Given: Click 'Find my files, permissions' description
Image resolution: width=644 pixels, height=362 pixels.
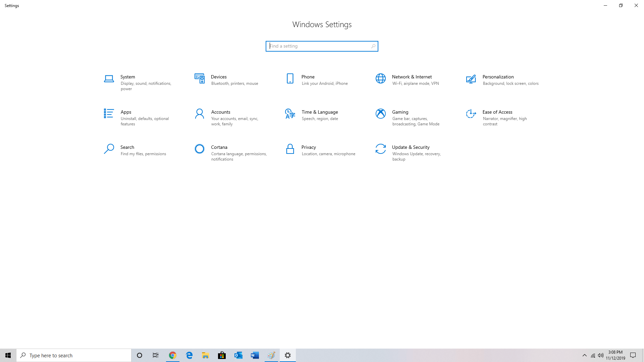Looking at the screenshot, I should click(143, 154).
